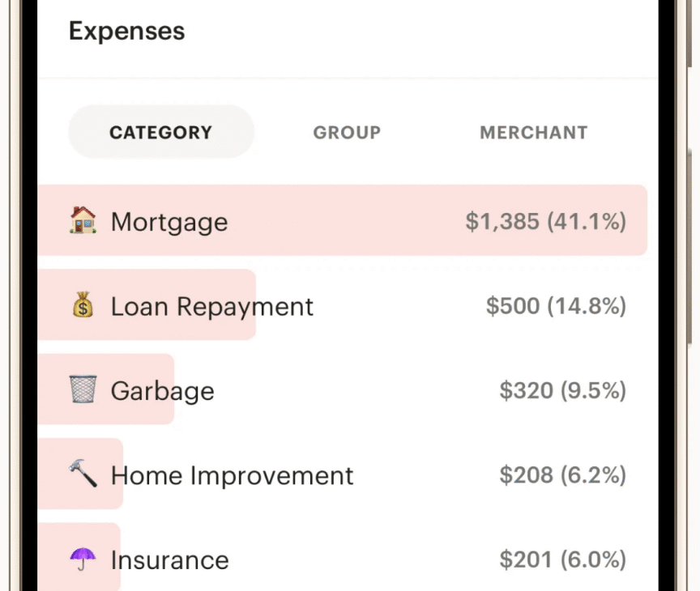
Task: Click the $1,385 Mortgage amount
Action: click(x=545, y=221)
